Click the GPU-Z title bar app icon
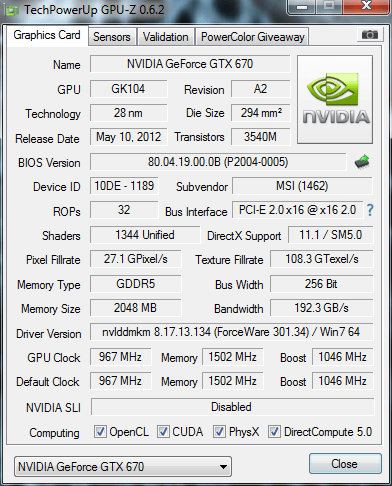 [12, 10]
